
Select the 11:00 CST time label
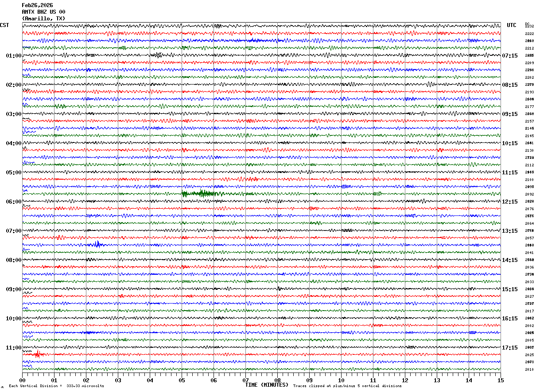(14, 348)
